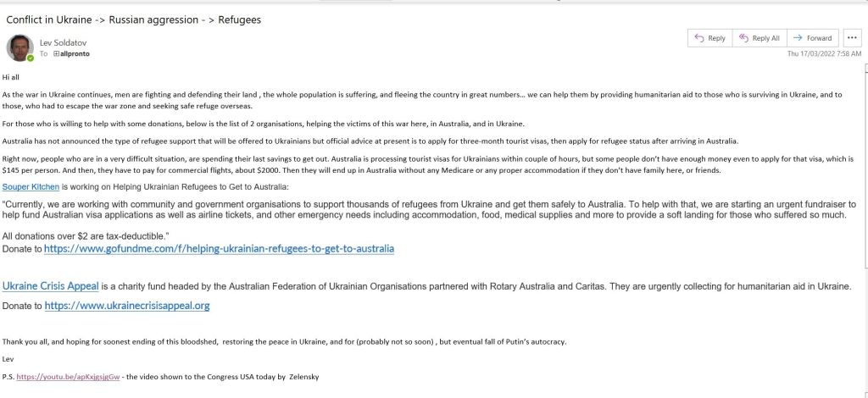The width and height of the screenshot is (868, 398).
Task: Click the message received date and time
Action: tap(825, 53)
